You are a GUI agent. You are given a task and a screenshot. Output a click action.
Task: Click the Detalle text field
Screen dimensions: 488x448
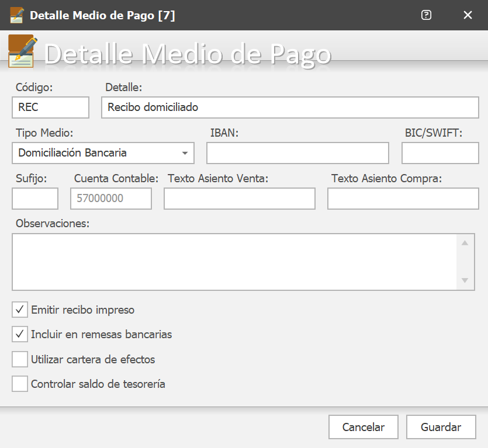(x=290, y=107)
